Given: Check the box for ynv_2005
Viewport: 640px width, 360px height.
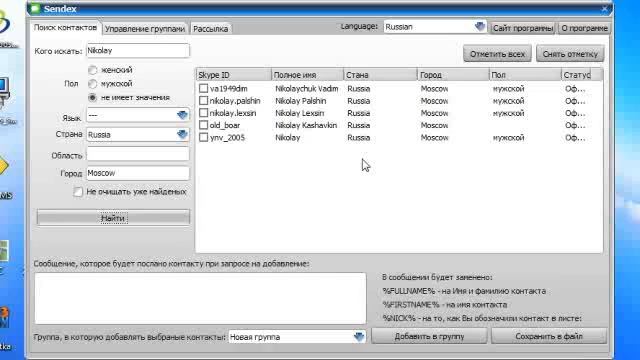Looking at the screenshot, I should [203, 137].
